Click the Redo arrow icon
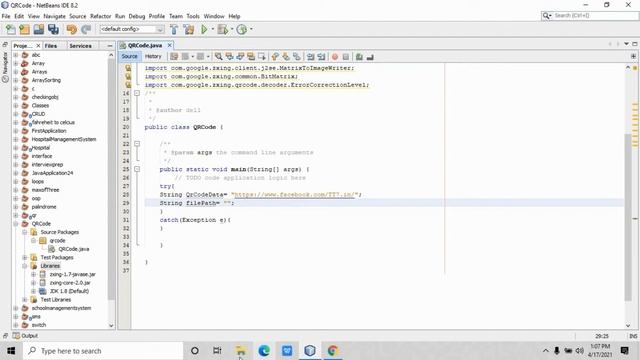This screenshot has width=640, height=360. coord(86,29)
